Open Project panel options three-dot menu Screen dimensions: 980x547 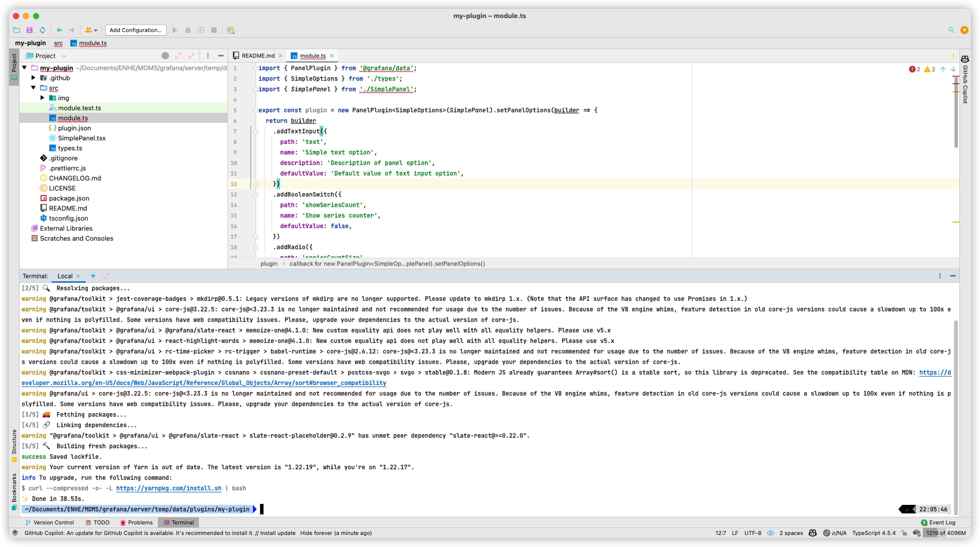(208, 56)
